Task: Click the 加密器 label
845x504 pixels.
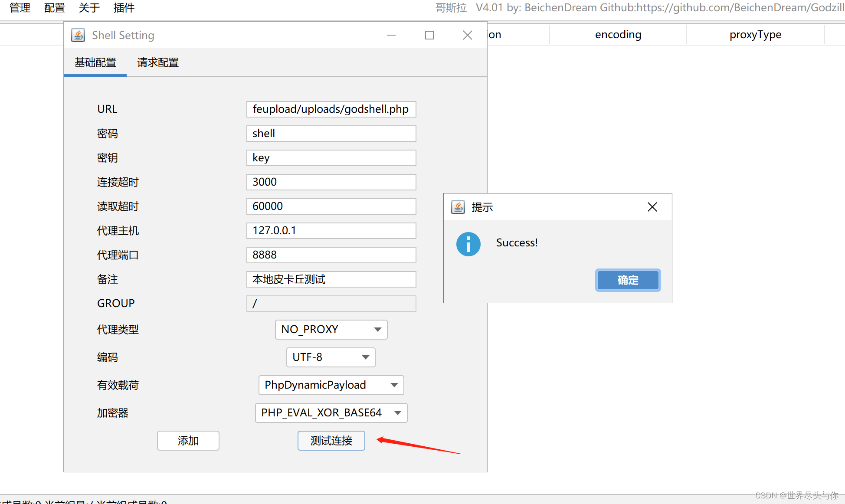Action: click(113, 413)
